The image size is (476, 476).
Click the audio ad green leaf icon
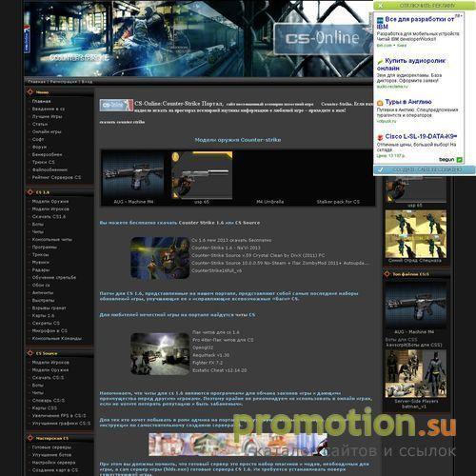coord(380,62)
